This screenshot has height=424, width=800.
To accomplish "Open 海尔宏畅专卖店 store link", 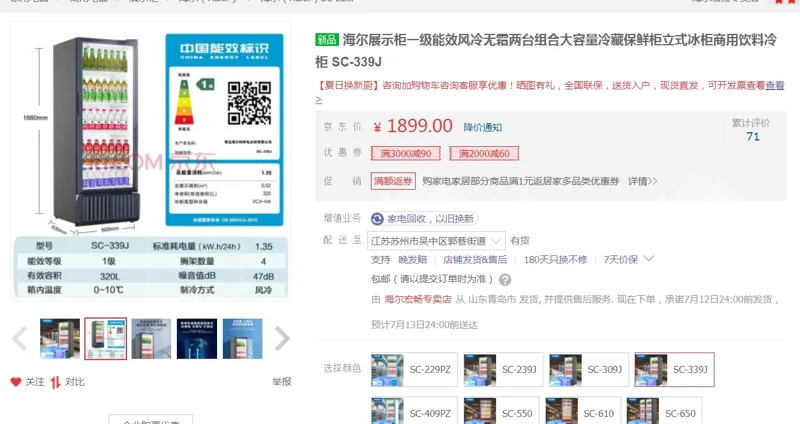I will pos(418,300).
